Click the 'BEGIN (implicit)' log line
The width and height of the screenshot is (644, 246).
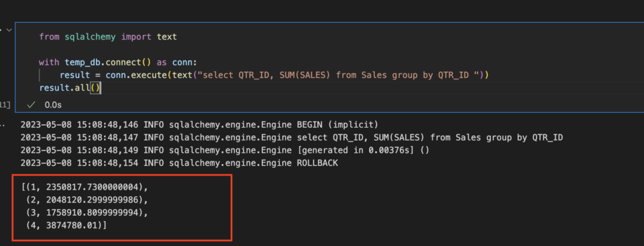tap(199, 124)
